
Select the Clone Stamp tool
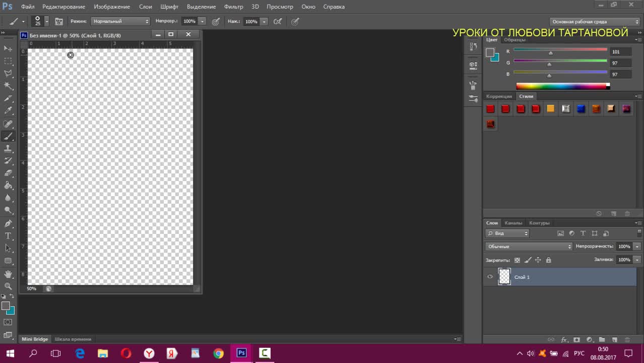[x=8, y=149]
